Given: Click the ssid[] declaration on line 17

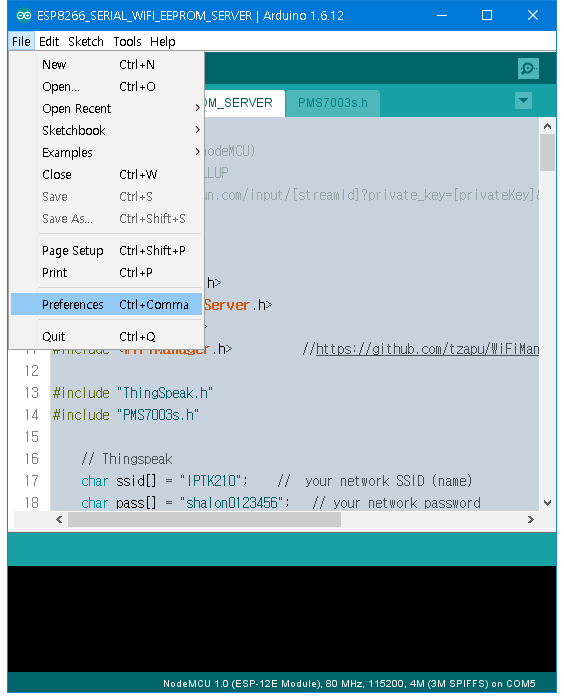Looking at the screenshot, I should coord(164,481).
